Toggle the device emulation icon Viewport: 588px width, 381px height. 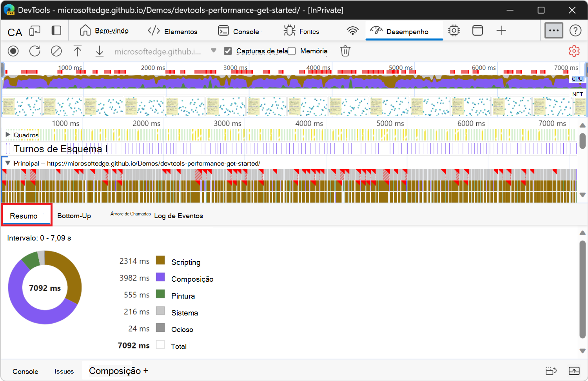[35, 31]
